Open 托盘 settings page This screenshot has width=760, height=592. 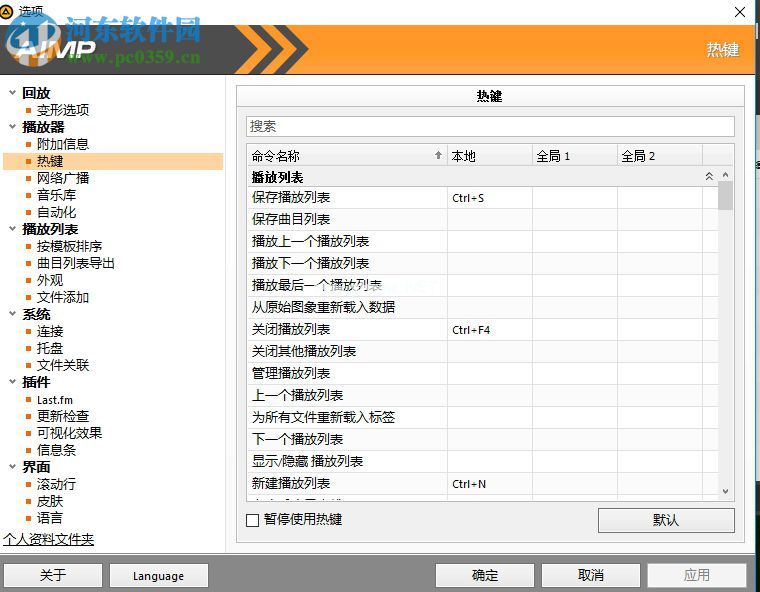pos(50,348)
